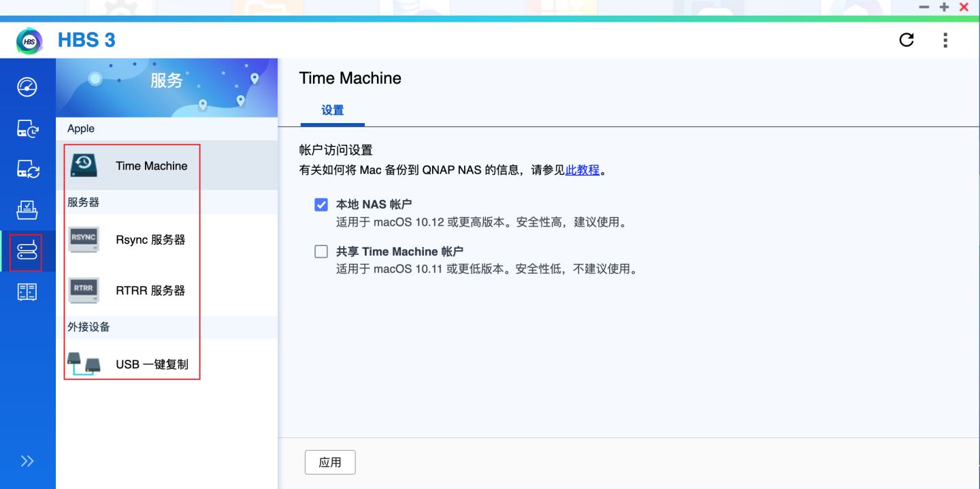Apply settings with the 应用 button
Viewport: 980px width, 489px height.
tap(330, 462)
